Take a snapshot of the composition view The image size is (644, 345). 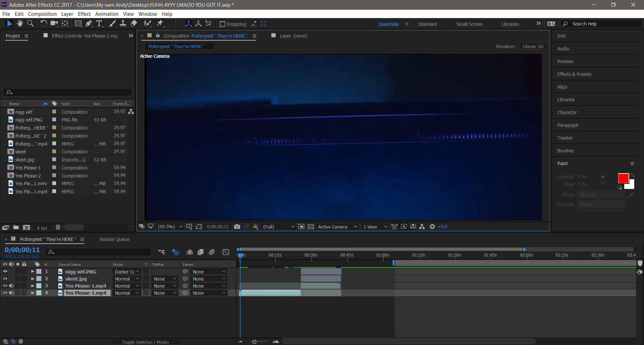coord(237,227)
